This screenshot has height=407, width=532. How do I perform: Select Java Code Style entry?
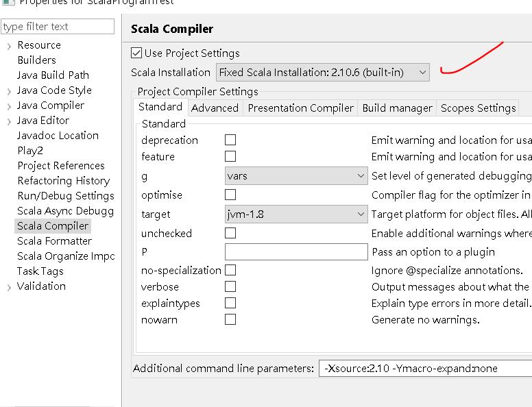[54, 90]
